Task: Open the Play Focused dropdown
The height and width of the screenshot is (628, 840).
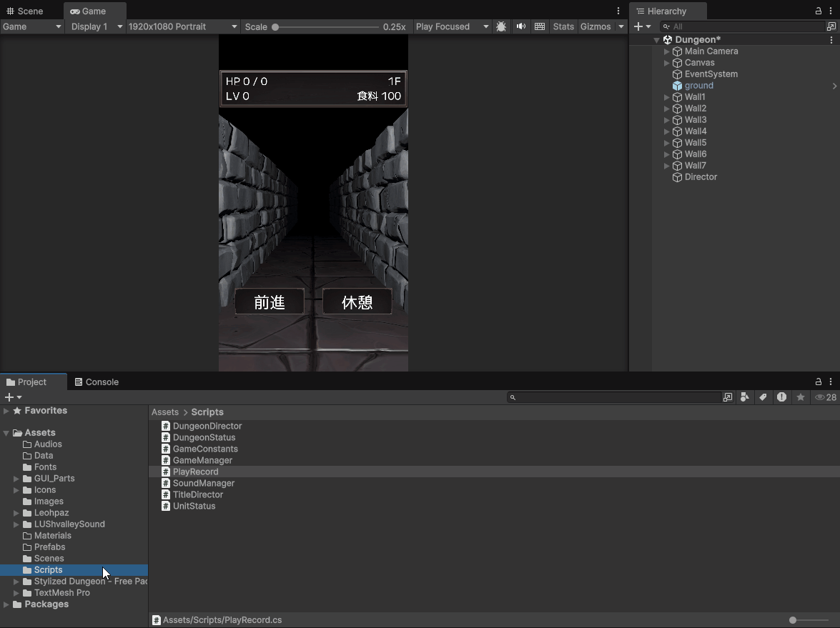Action: [x=452, y=26]
